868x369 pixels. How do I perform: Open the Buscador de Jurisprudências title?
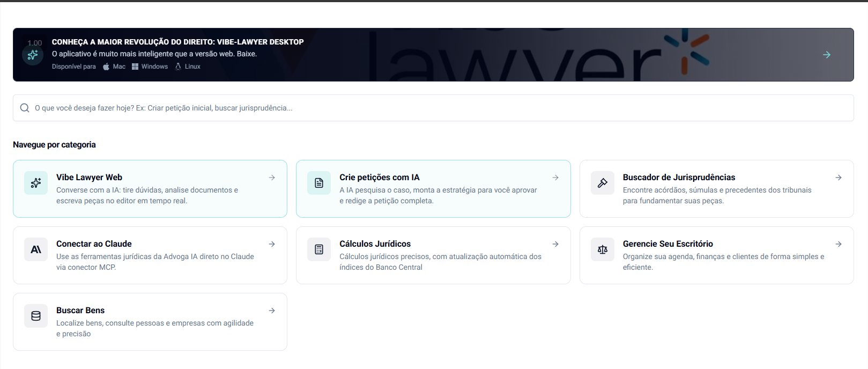(x=679, y=178)
